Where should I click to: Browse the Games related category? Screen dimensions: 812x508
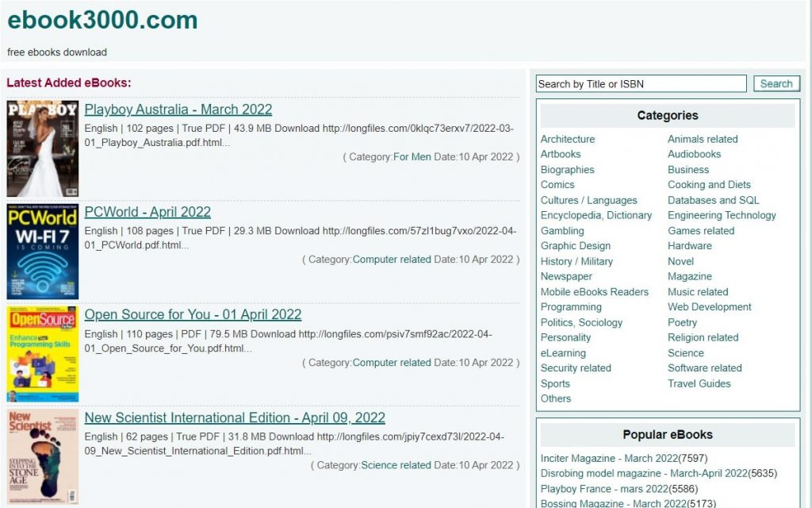coord(701,231)
